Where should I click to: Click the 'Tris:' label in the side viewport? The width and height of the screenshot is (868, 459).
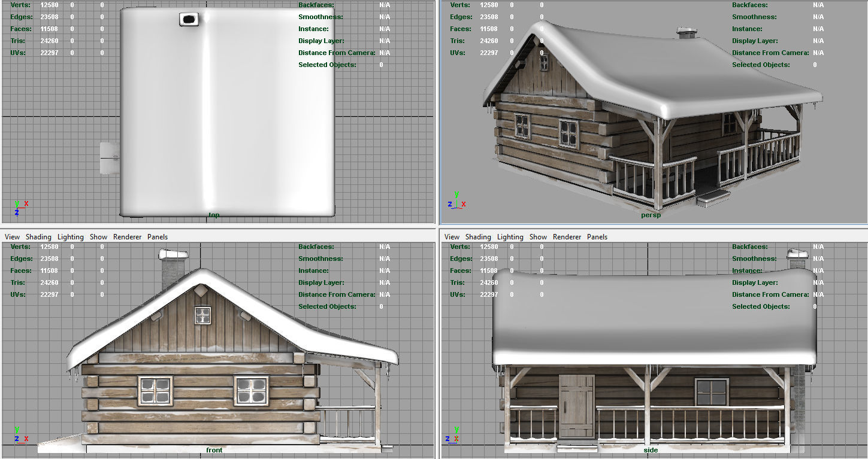point(458,282)
